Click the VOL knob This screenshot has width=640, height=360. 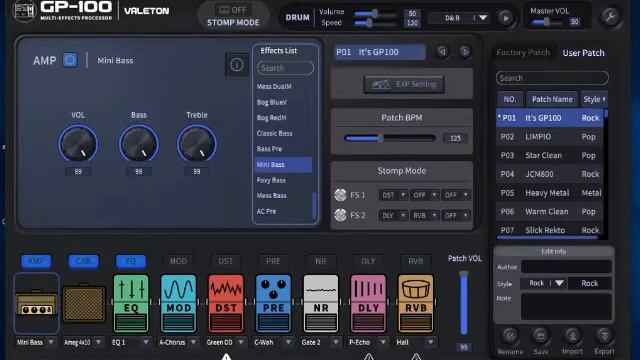point(78,144)
